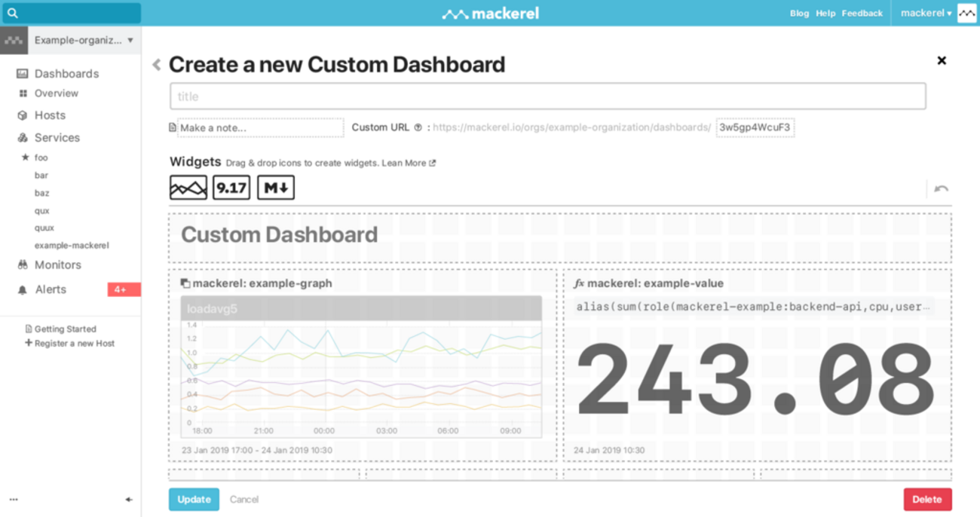980x517 pixels.
Task: Open the Custom URL help tooltip
Action: 418,128
